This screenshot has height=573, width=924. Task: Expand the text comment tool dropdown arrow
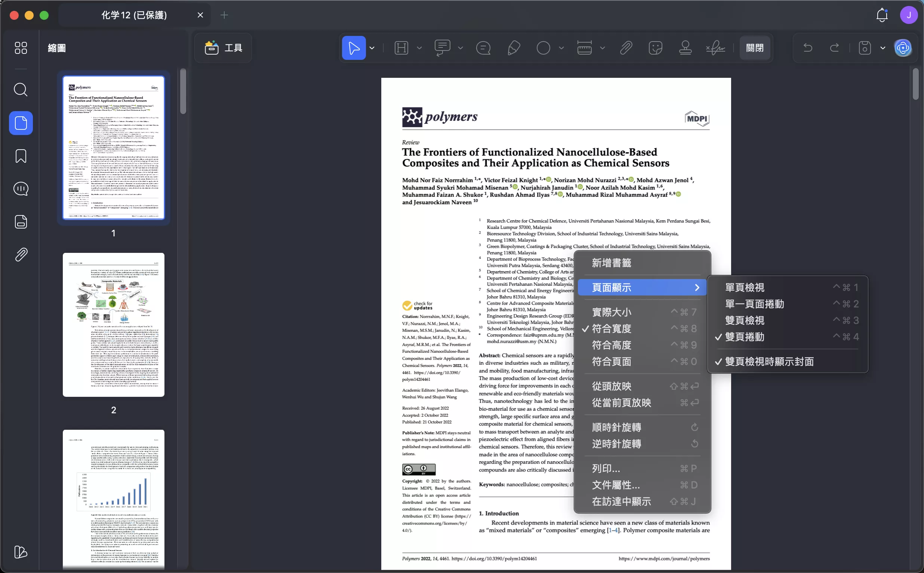(x=461, y=48)
